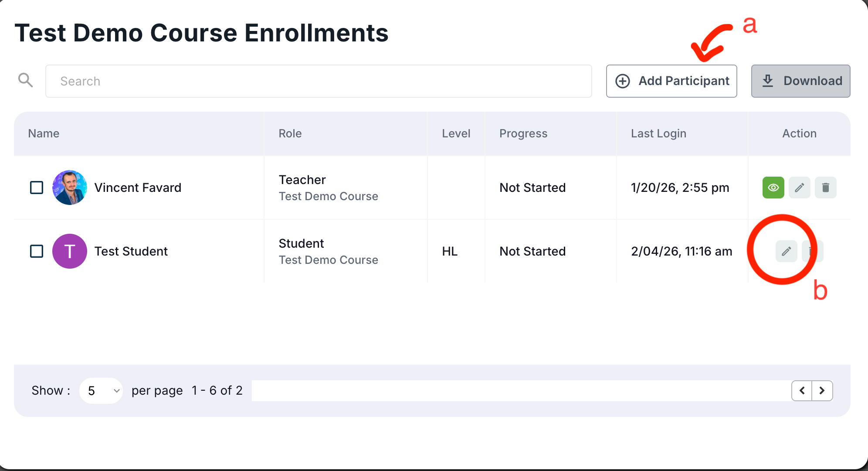Viewport: 868px width, 471px height.
Task: Focus the Search input field
Action: coord(318,81)
